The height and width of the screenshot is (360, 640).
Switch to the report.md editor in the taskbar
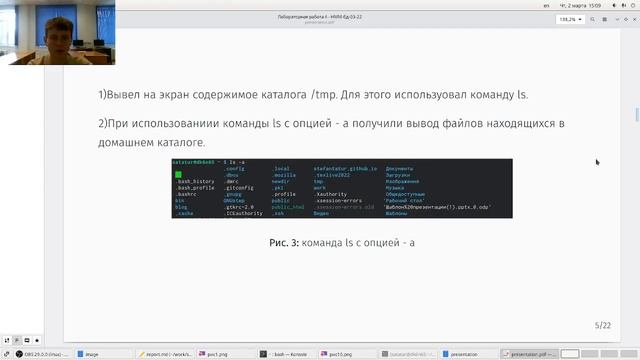click(x=165, y=354)
